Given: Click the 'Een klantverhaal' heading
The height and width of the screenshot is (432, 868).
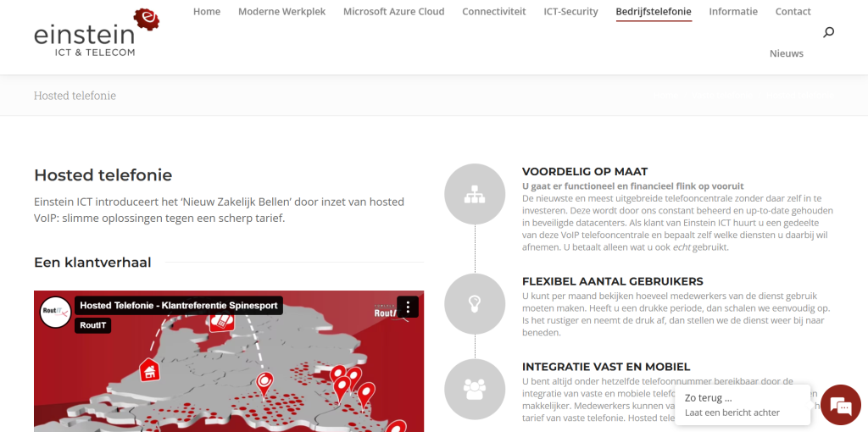Looking at the screenshot, I should (x=92, y=263).
